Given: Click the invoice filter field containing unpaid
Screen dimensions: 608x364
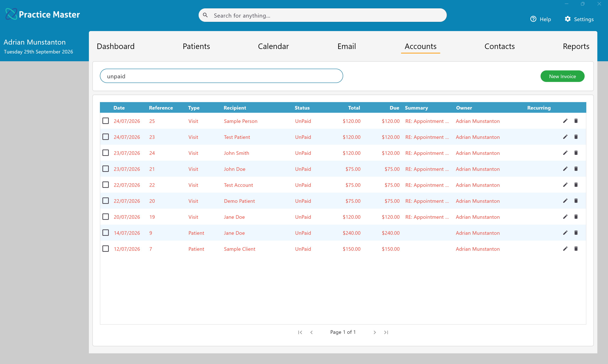Looking at the screenshot, I should click(221, 76).
